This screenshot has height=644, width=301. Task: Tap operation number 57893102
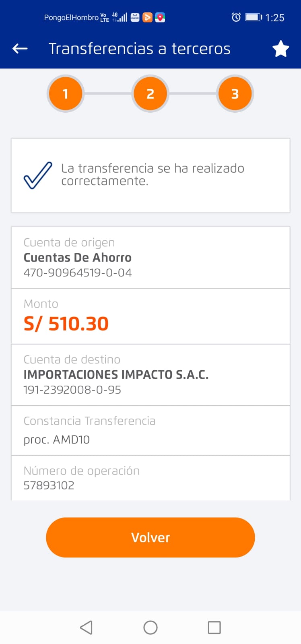pos(49,485)
